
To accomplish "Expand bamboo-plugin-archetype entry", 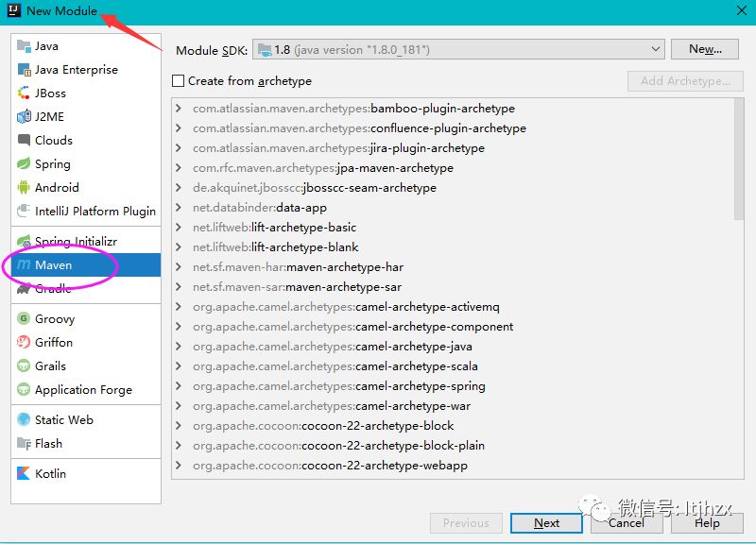I will pos(179,109).
